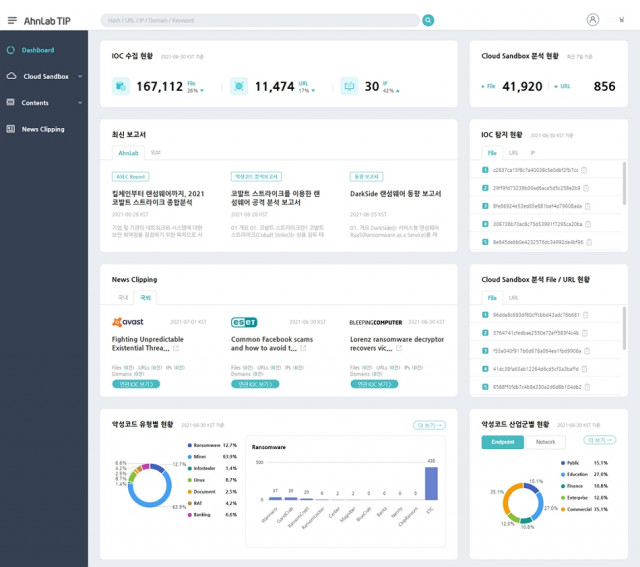Switch the industry chart to Network
640x567 pixels.
point(545,442)
